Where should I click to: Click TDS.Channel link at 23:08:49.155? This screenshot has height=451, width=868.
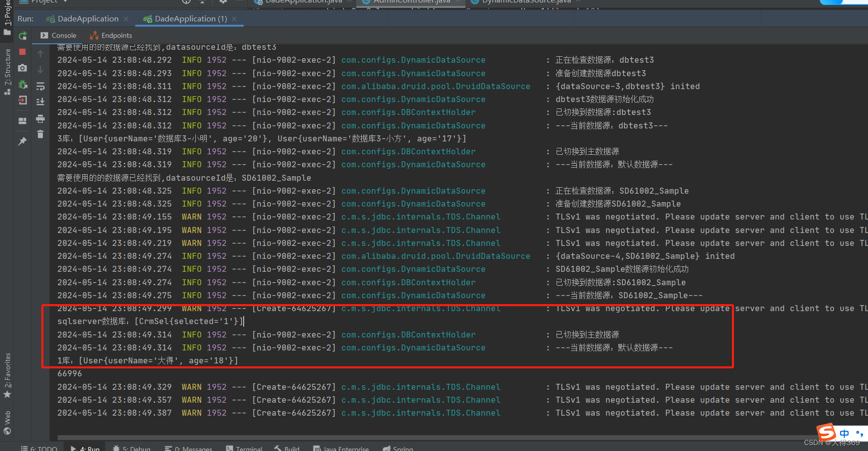point(421,217)
